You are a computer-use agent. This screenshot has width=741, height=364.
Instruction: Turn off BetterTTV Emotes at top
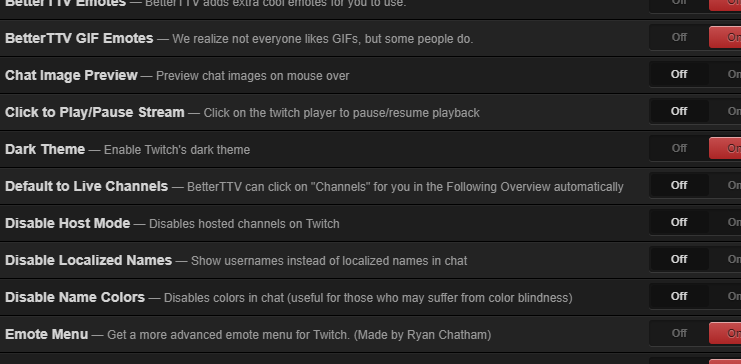point(679,4)
